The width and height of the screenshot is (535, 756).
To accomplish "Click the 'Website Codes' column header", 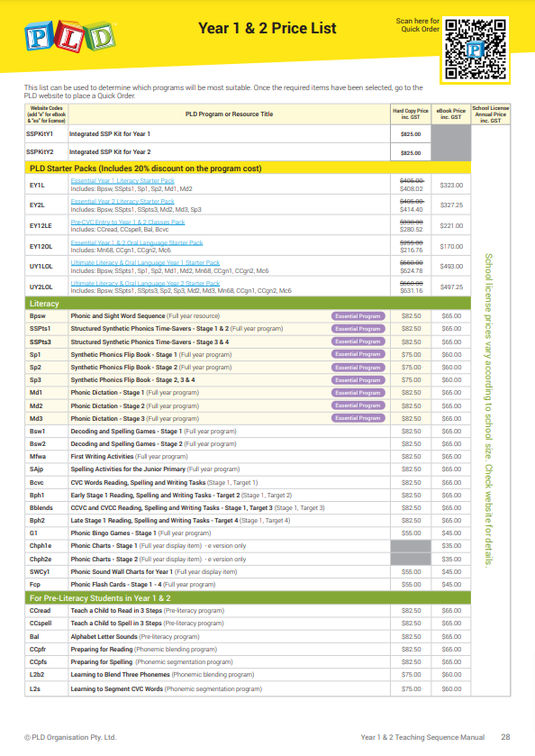I will click(x=46, y=114).
